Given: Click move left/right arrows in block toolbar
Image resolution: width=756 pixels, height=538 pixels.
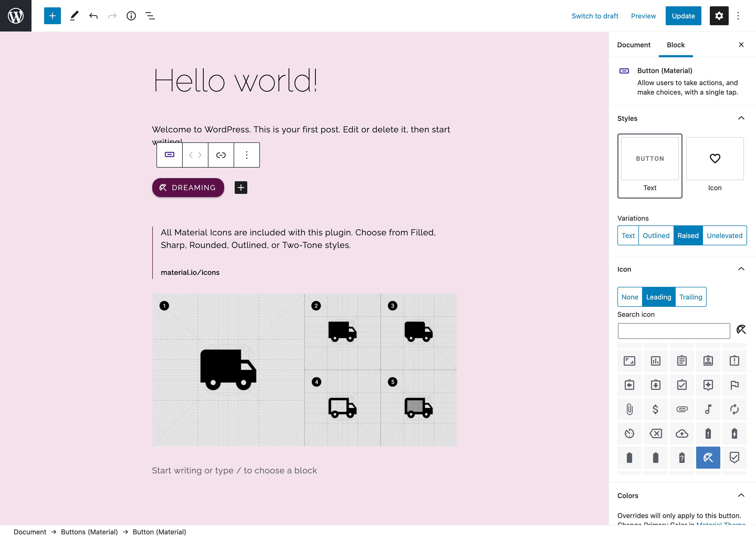Looking at the screenshot, I should (195, 155).
